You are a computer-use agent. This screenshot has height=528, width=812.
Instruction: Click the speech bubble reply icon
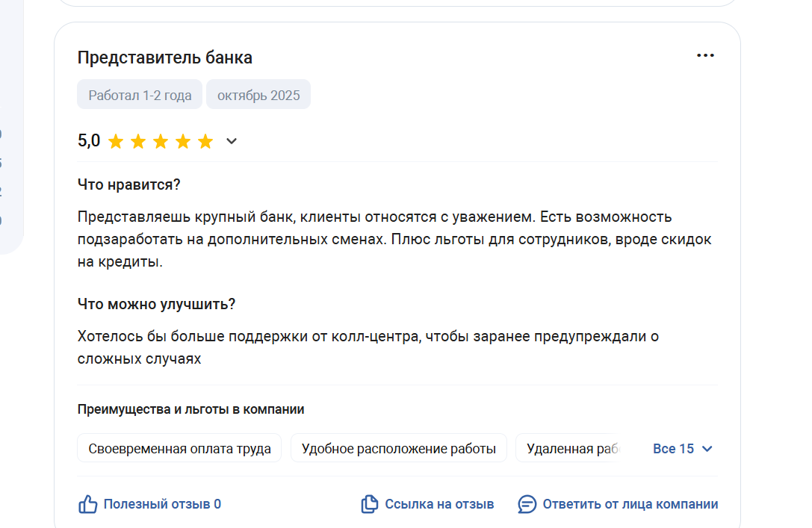(527, 504)
